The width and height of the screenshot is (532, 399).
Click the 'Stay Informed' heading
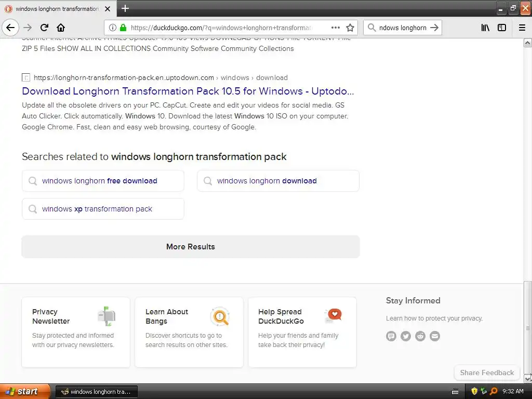pyautogui.click(x=413, y=301)
